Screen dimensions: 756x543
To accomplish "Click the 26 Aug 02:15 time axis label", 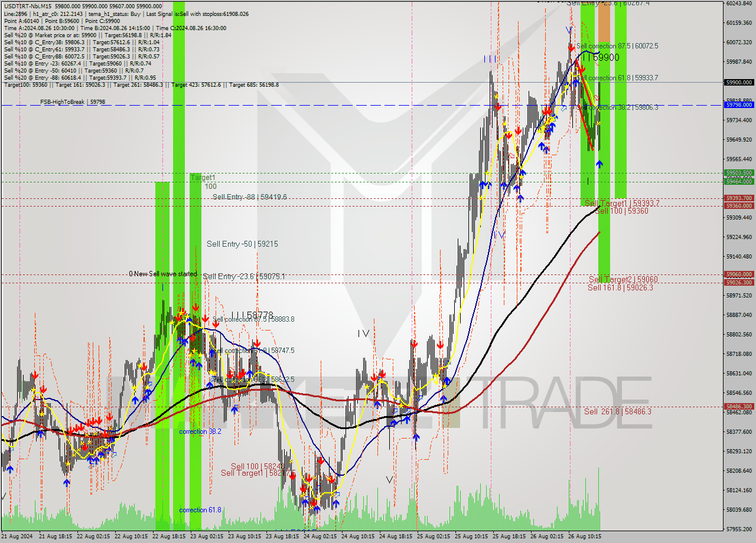I will (546, 537).
